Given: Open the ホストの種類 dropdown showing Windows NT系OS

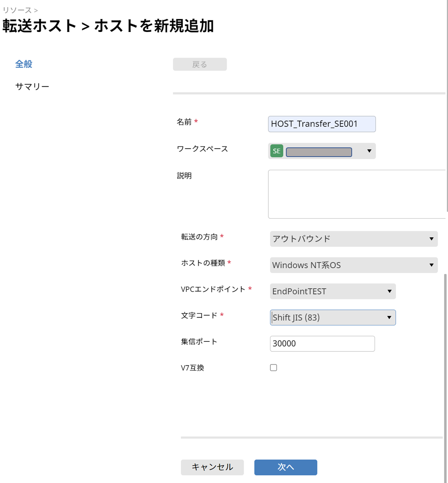Looking at the screenshot, I should click(354, 265).
